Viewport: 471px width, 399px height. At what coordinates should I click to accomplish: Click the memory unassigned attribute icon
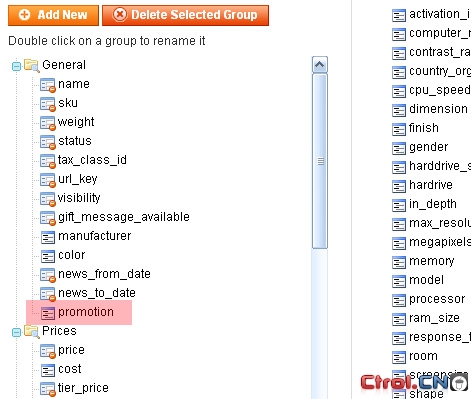pos(399,262)
